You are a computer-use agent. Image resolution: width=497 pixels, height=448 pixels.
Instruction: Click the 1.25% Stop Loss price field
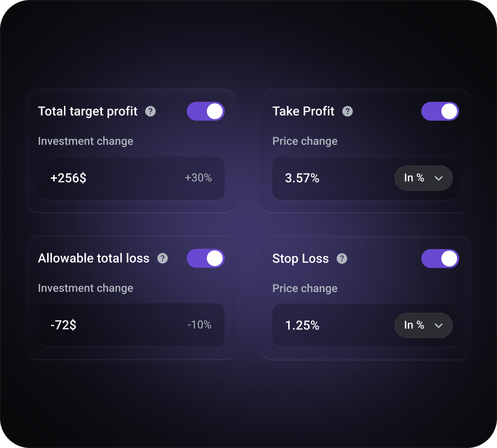(327, 325)
